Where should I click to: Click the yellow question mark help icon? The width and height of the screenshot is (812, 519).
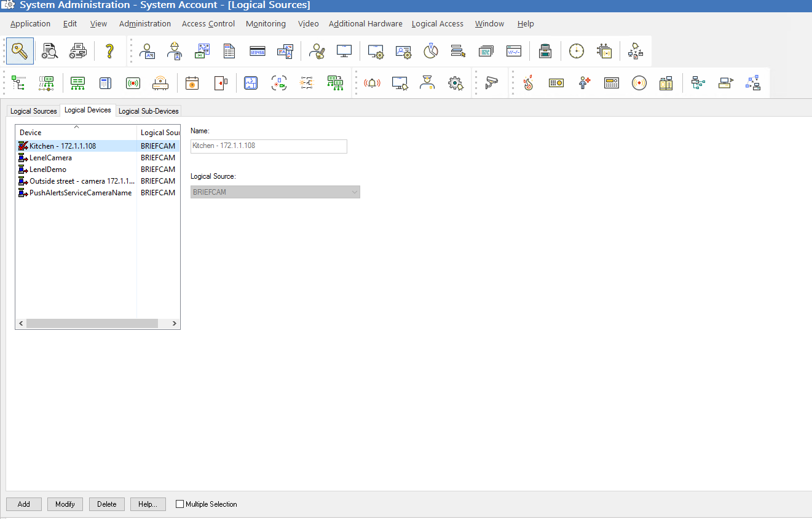pyautogui.click(x=109, y=51)
